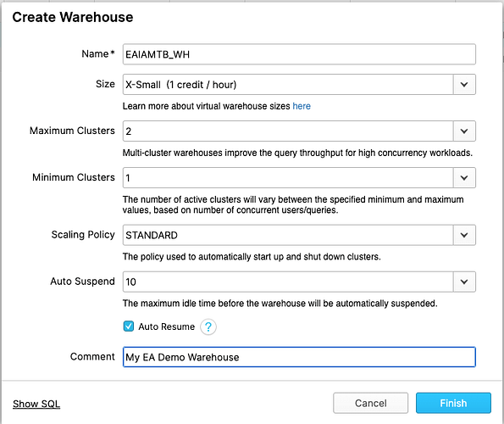
Task: Click the Finish button
Action: click(453, 403)
